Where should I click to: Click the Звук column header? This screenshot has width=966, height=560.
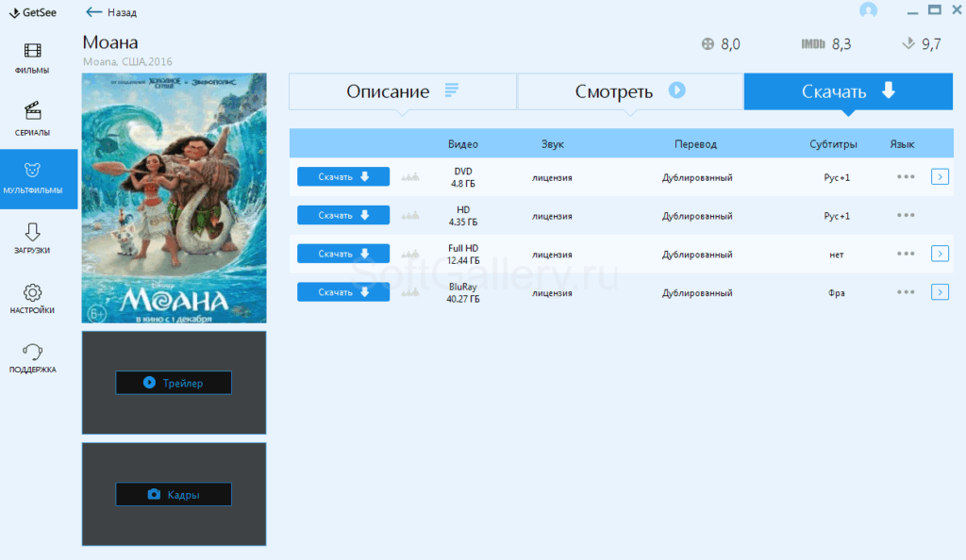pyautogui.click(x=553, y=144)
